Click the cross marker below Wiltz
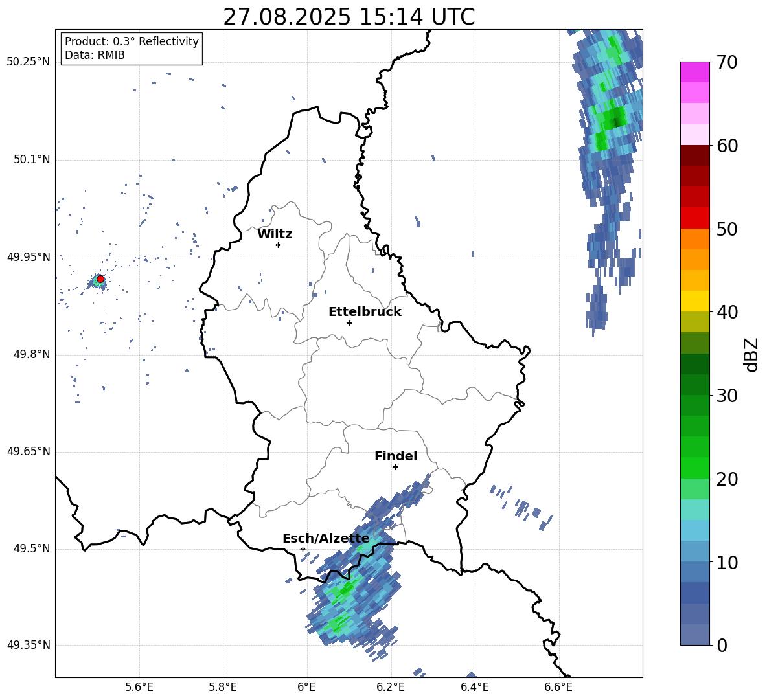The height and width of the screenshot is (700, 767). 279,245
